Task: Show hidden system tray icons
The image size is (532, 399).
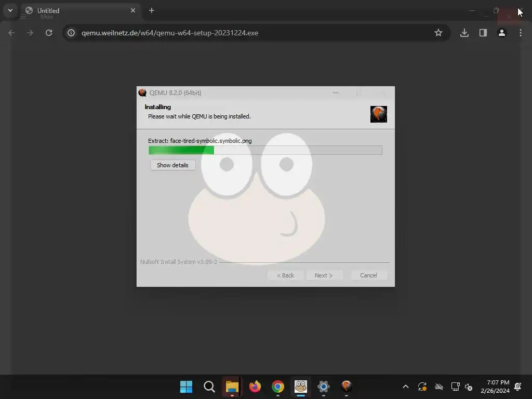Action: coord(405,387)
